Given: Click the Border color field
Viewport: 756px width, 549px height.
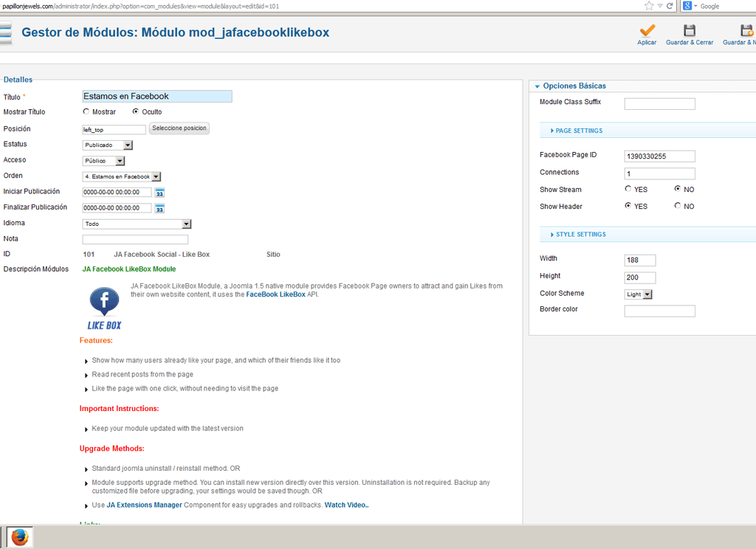Looking at the screenshot, I should (659, 311).
